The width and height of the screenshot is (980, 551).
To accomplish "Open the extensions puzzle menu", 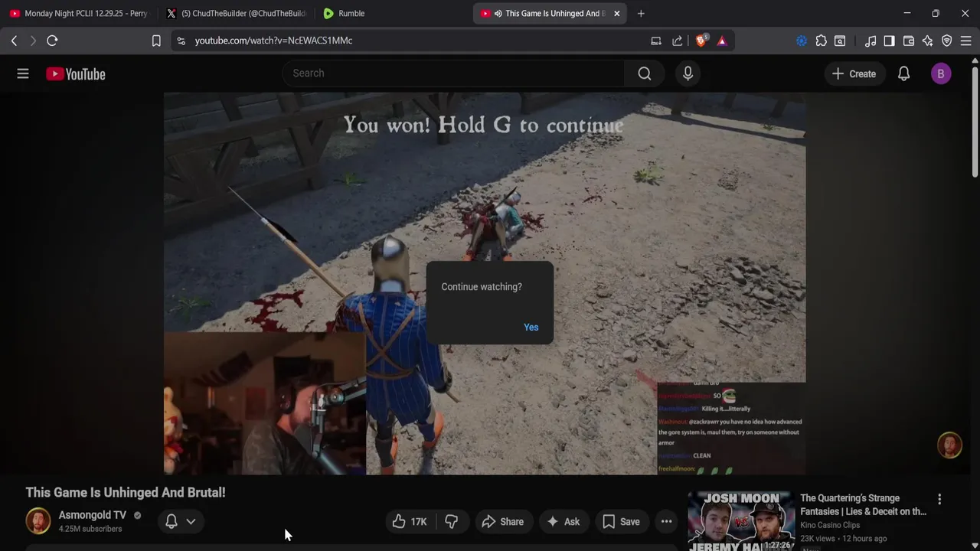I will [822, 41].
